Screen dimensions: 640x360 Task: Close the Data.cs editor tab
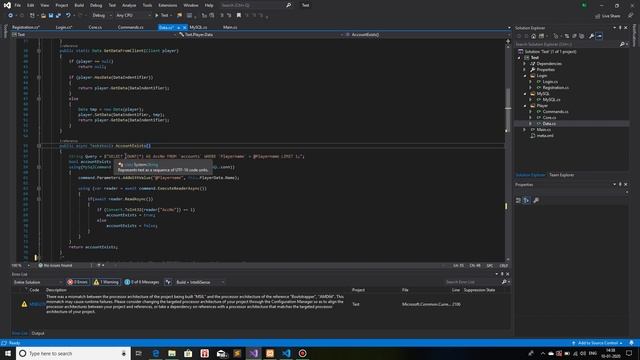click(184, 27)
